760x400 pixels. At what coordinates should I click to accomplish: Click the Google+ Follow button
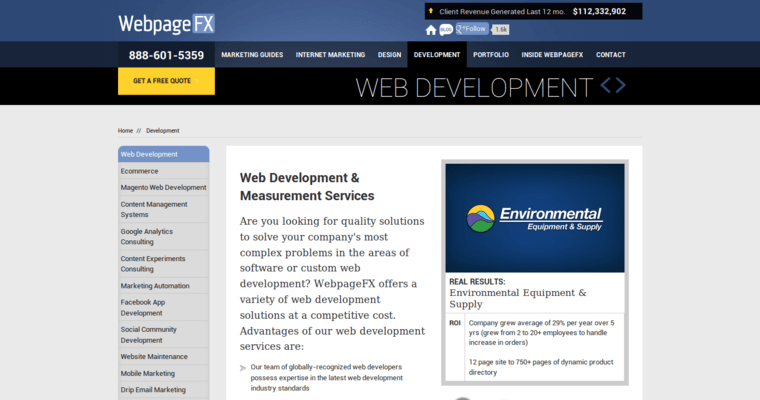tap(472, 29)
